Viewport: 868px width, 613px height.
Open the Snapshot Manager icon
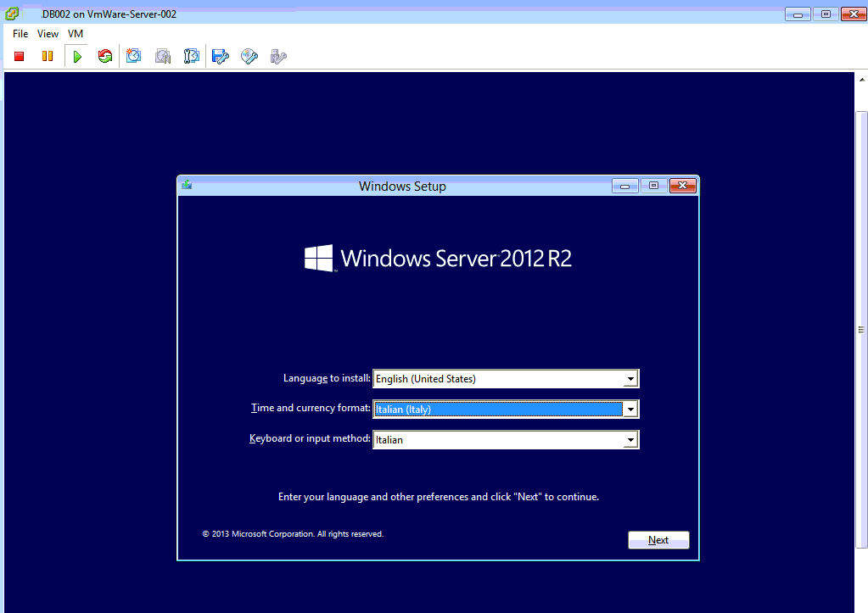[x=192, y=56]
